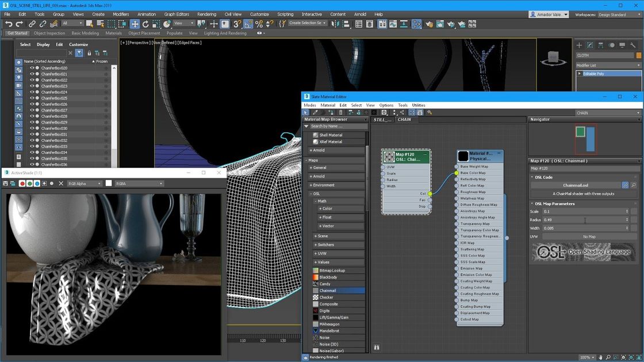
Task: Open the Rendering menu
Action: [x=206, y=14]
